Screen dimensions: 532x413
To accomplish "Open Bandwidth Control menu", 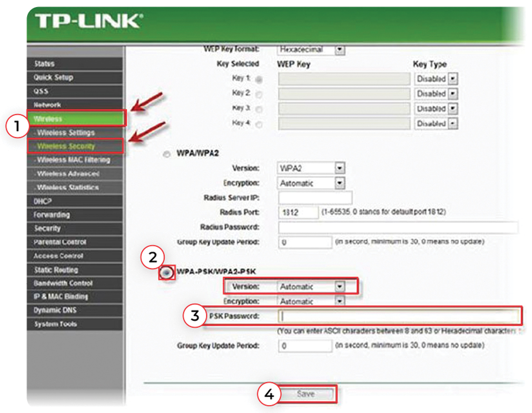I will point(75,283).
